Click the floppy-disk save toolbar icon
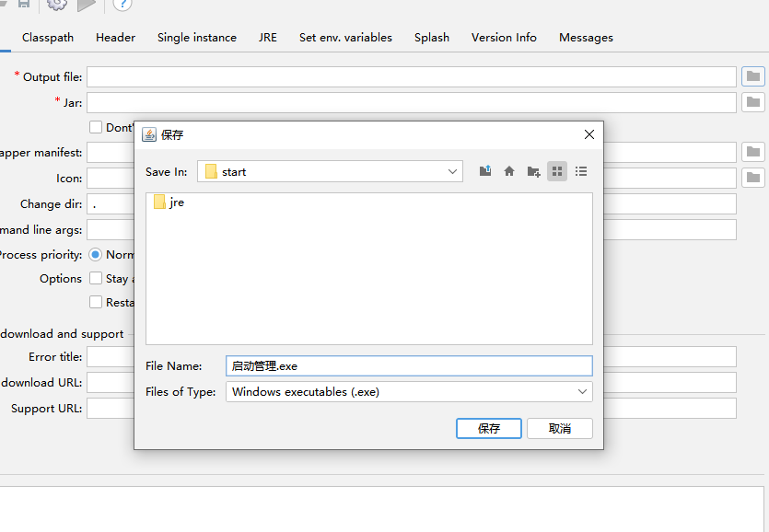Viewport: 769px width, 532px height. [24, 4]
